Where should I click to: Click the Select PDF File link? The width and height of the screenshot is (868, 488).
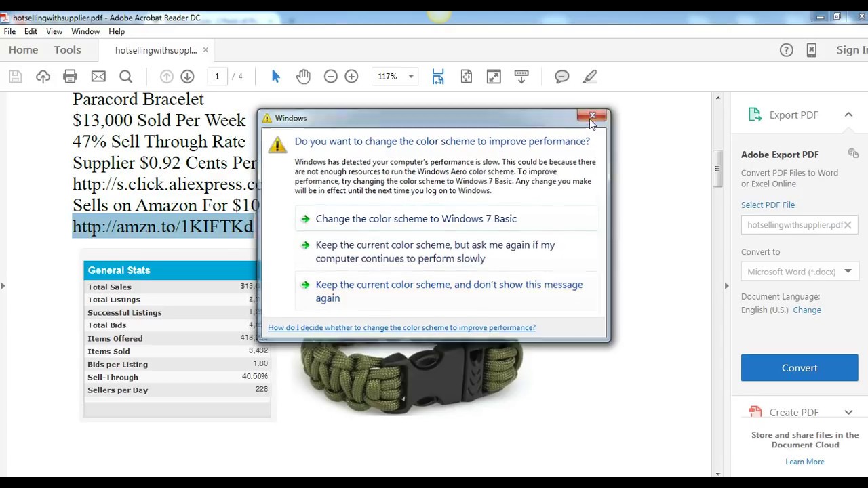(x=768, y=205)
